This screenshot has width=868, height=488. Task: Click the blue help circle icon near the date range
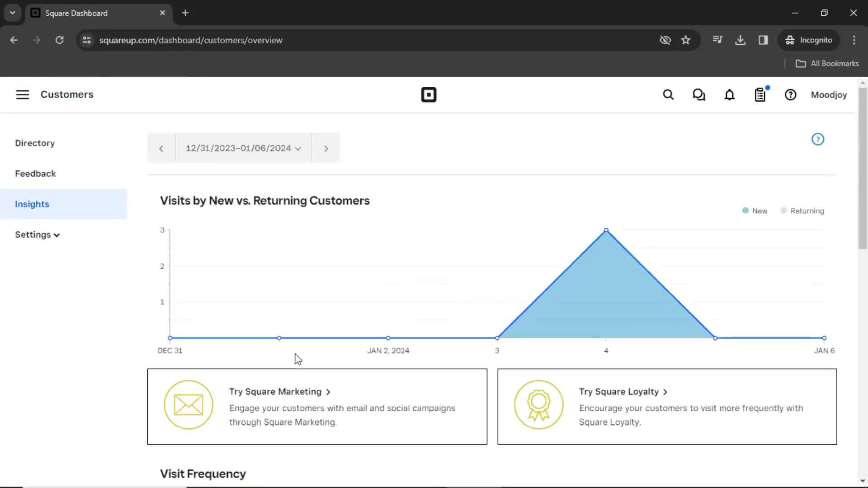coord(818,139)
